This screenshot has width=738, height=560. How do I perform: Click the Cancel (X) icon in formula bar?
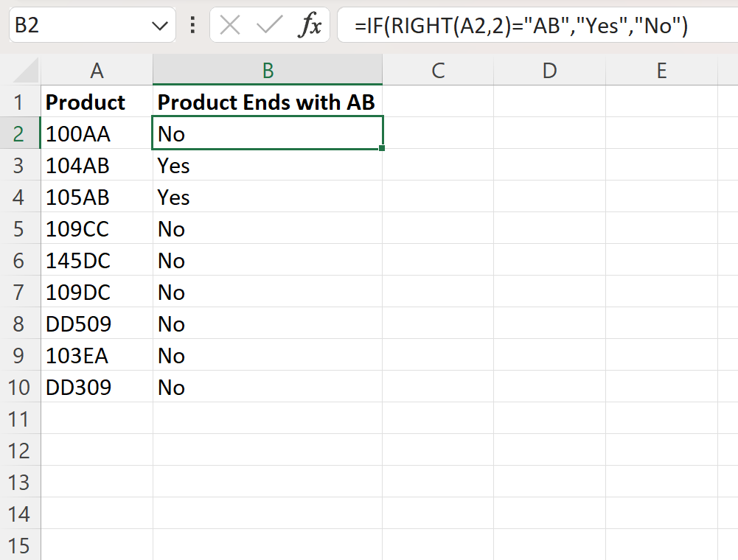click(x=229, y=25)
